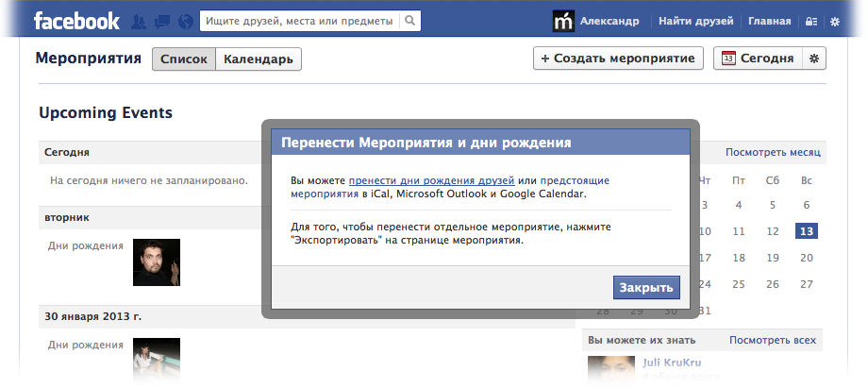
Task: Select calendar day 18
Action: [x=739, y=258]
